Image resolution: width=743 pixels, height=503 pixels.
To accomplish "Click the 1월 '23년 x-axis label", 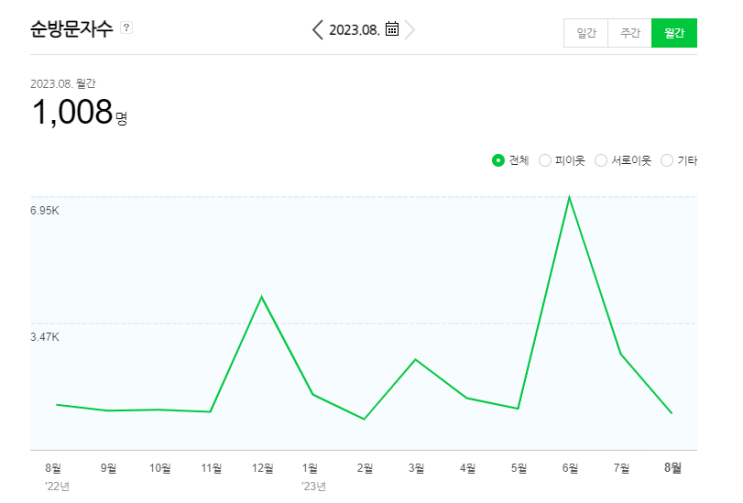I will [x=312, y=476].
